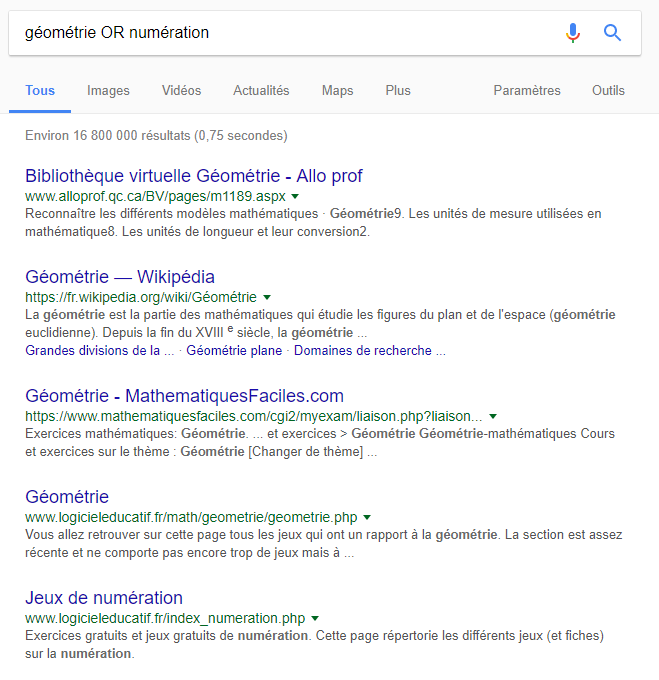Viewport: 659px width, 680px height.
Task: Open the Vidéos tab
Action: click(x=181, y=90)
